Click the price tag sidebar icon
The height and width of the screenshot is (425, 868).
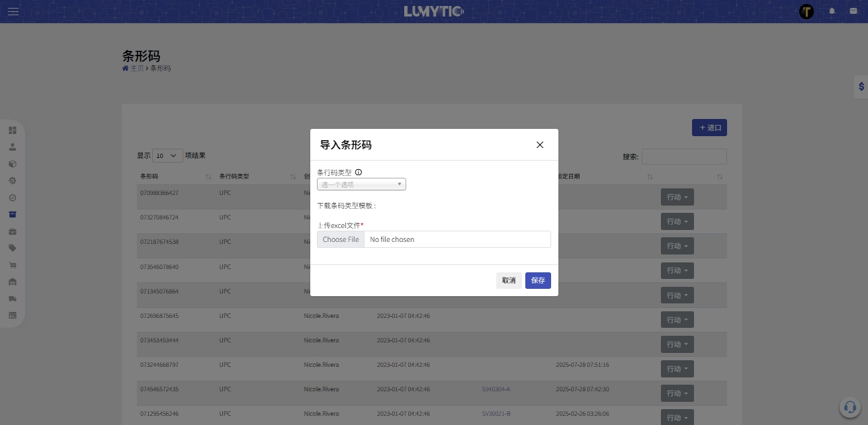[x=13, y=248]
